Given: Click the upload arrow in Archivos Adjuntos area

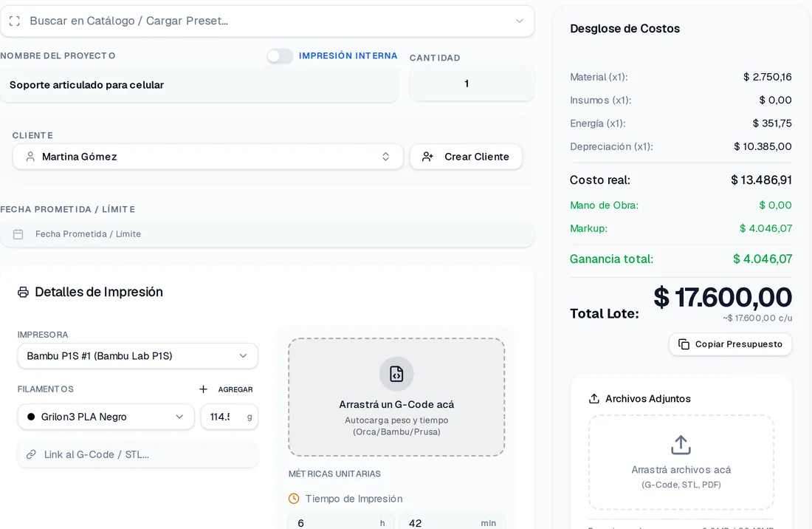Looking at the screenshot, I should click(x=681, y=445).
